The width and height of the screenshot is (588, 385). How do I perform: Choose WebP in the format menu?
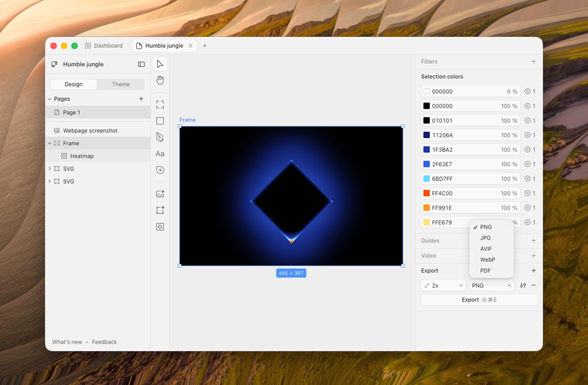[492, 260]
